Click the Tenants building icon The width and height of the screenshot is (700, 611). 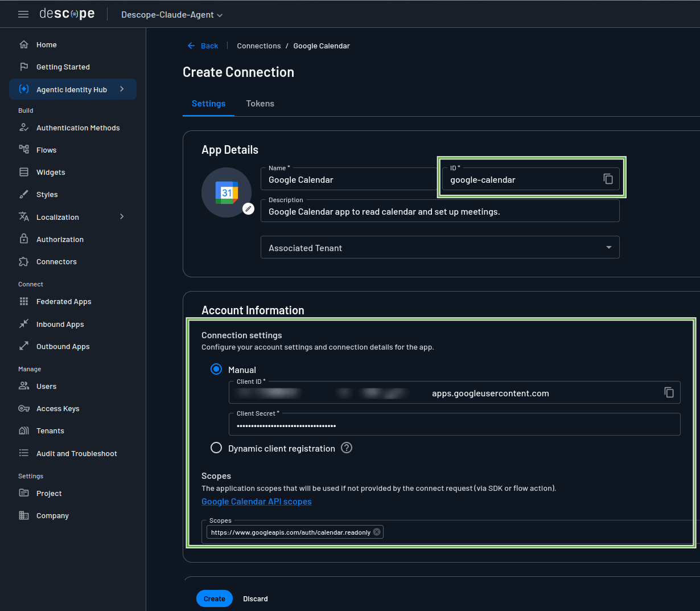[x=24, y=430]
